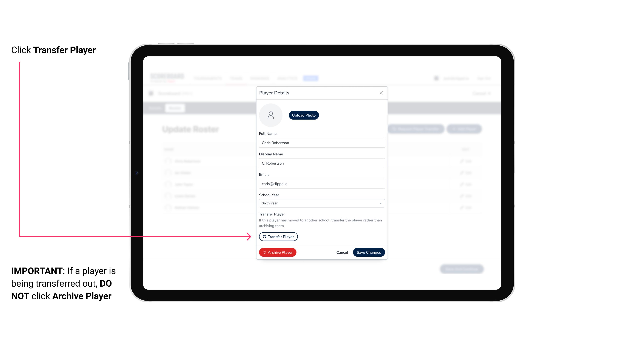This screenshot has width=644, height=346.
Task: Click the close X icon on dialog
Action: 381,93
